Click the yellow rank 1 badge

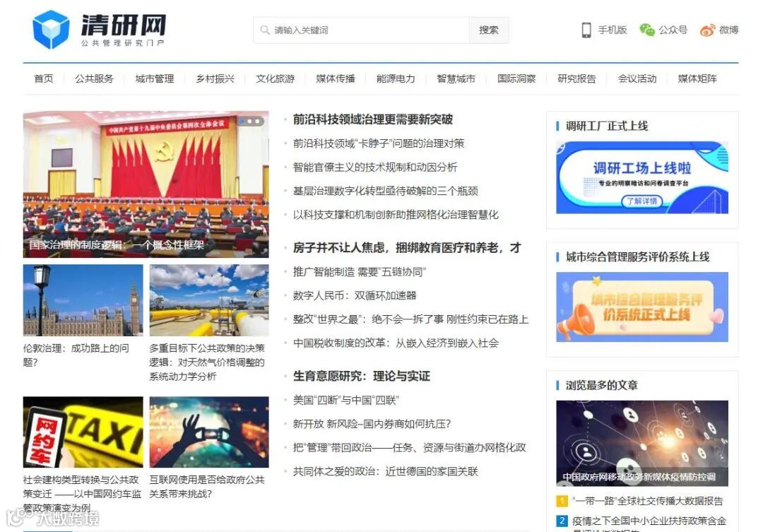(562, 501)
